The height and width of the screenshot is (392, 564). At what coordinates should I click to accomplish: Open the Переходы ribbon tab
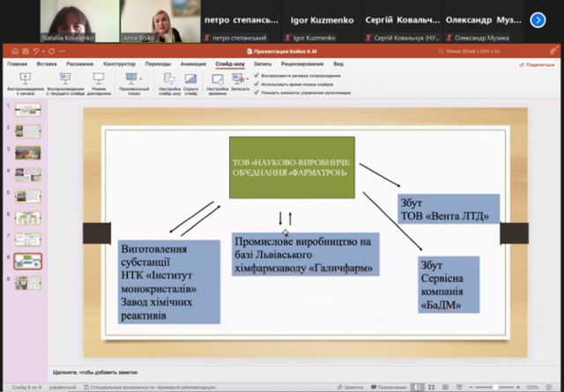click(158, 64)
